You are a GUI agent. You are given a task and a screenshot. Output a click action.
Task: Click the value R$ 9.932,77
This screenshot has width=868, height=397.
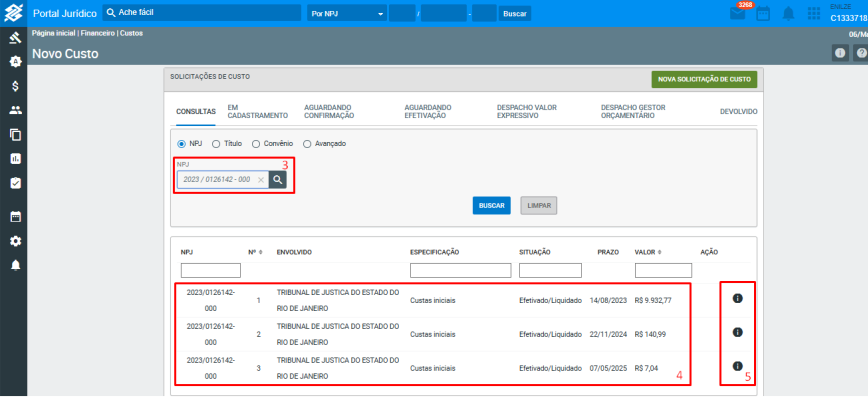point(653,301)
